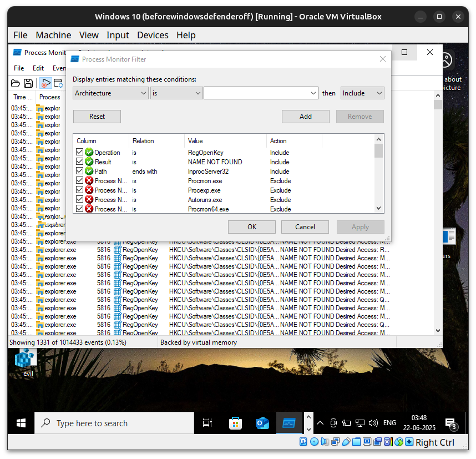Check battery power tray icon
The height and width of the screenshot is (459, 476).
tap(346, 423)
